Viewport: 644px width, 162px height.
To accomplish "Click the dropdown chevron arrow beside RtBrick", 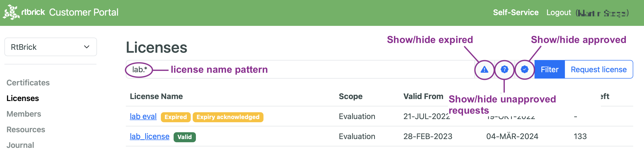I will tap(86, 47).
